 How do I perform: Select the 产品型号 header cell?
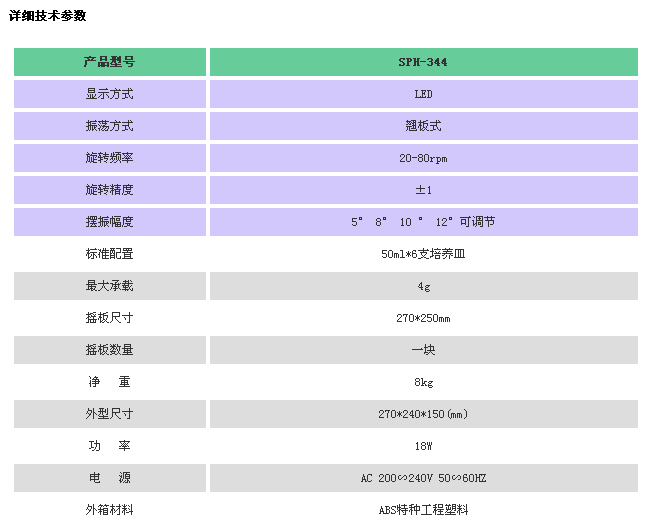pyautogui.click(x=109, y=62)
